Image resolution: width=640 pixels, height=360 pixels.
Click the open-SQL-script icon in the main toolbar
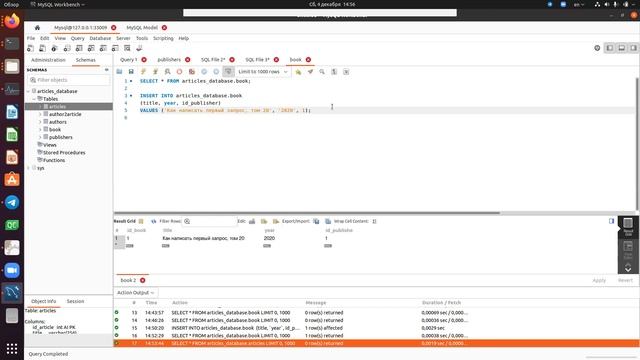pos(42,48)
